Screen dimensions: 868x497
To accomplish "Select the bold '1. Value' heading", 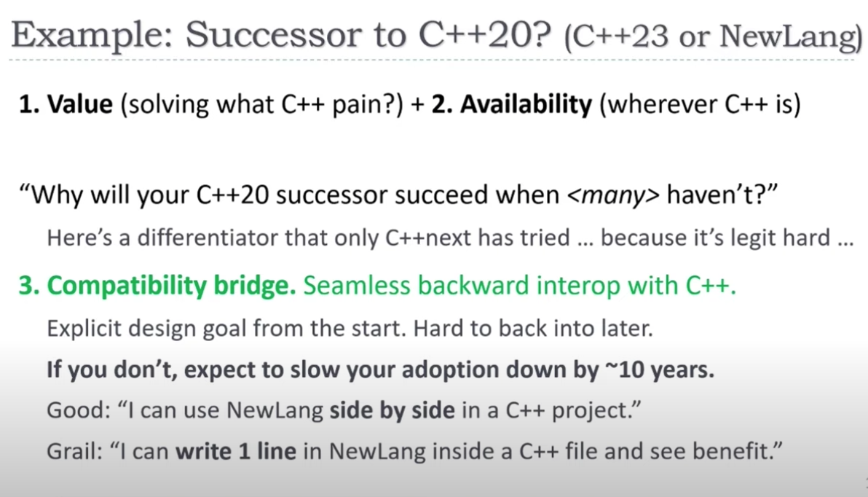I will (x=66, y=103).
